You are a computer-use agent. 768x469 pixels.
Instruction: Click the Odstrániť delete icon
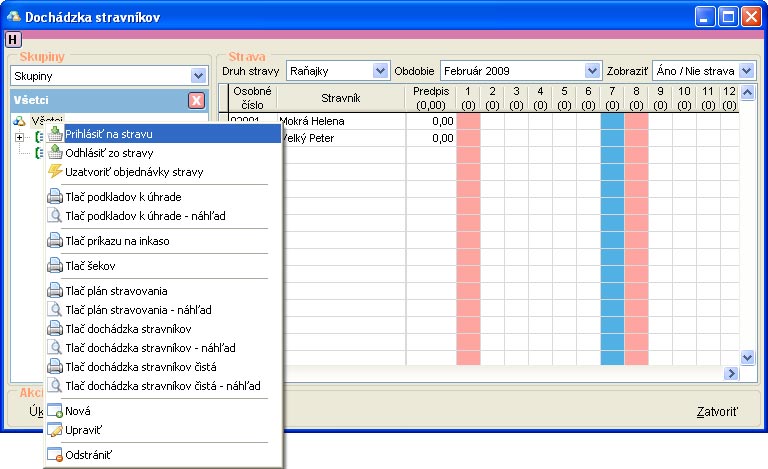click(55, 455)
